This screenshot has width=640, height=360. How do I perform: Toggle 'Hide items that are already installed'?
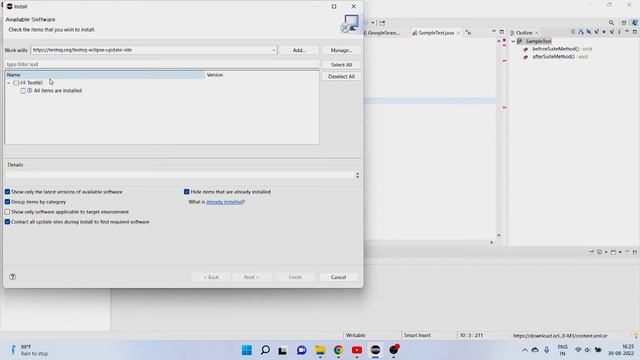click(x=187, y=192)
